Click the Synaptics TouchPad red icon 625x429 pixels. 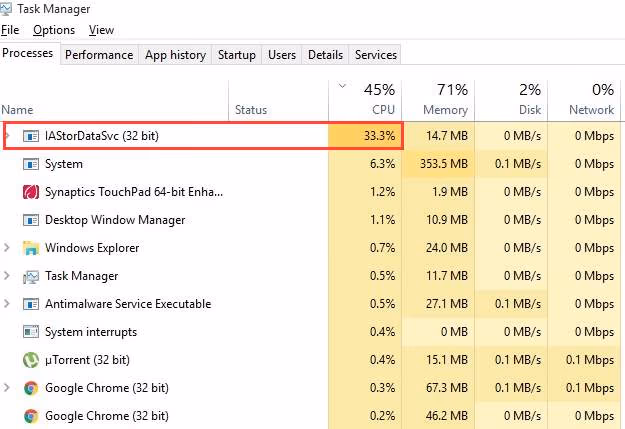31,192
